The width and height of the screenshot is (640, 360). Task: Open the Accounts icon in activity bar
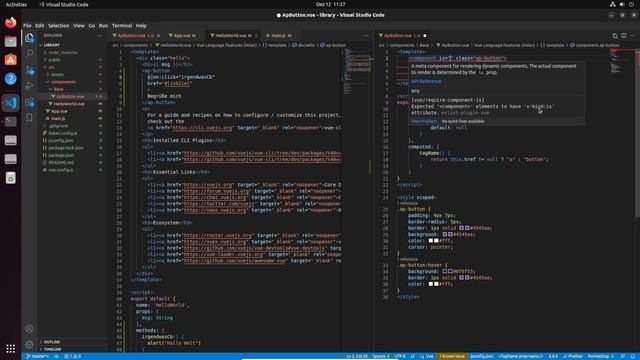pos(29,329)
